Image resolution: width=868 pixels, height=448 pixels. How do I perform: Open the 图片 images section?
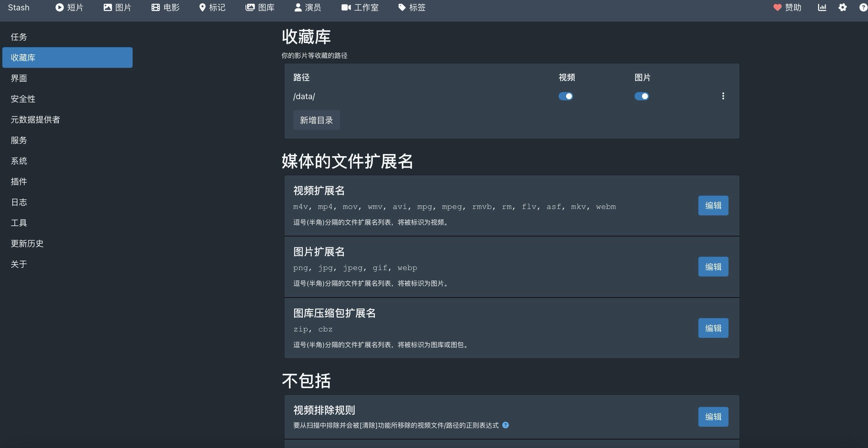117,7
